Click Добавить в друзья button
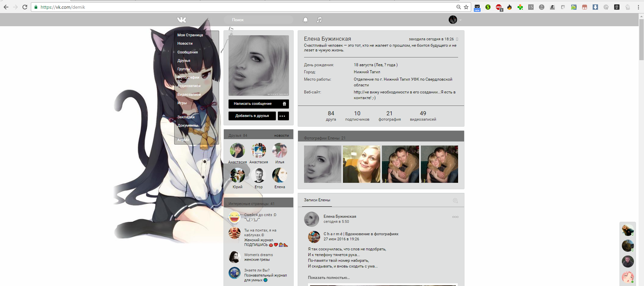The width and height of the screenshot is (644, 286). coord(252,116)
